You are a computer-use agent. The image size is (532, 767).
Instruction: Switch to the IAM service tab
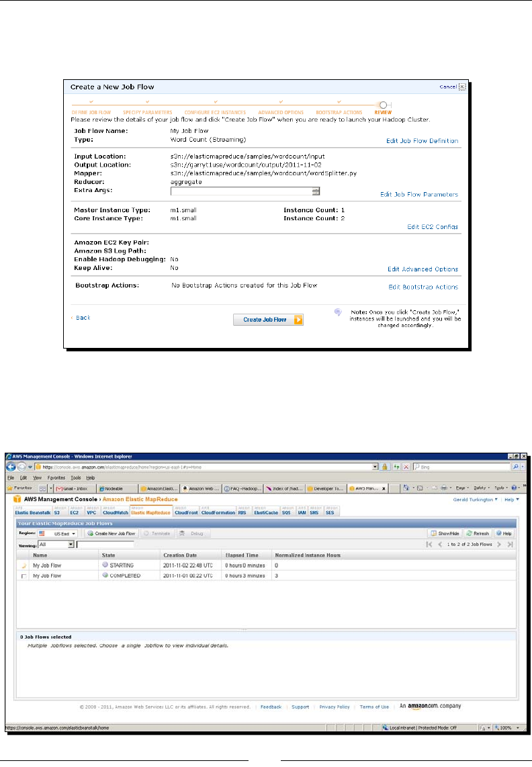(x=302, y=511)
